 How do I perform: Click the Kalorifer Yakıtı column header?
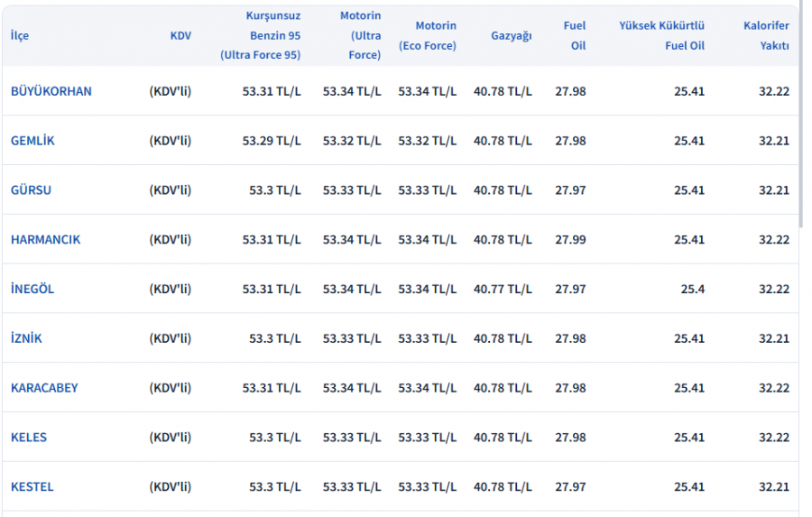click(766, 36)
